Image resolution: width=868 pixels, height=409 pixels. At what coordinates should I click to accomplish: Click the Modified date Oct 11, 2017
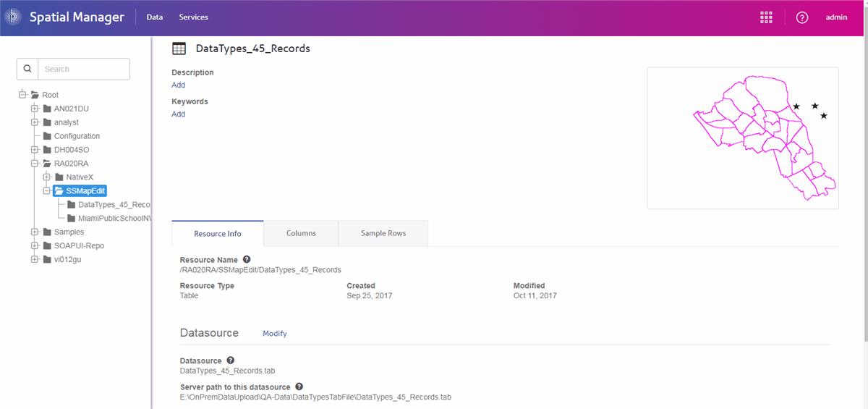(x=535, y=295)
